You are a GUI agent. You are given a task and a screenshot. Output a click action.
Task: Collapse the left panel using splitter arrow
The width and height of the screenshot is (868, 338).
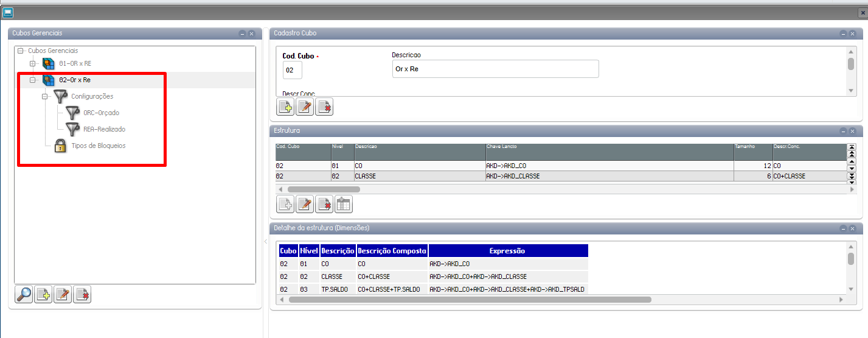tap(265, 242)
